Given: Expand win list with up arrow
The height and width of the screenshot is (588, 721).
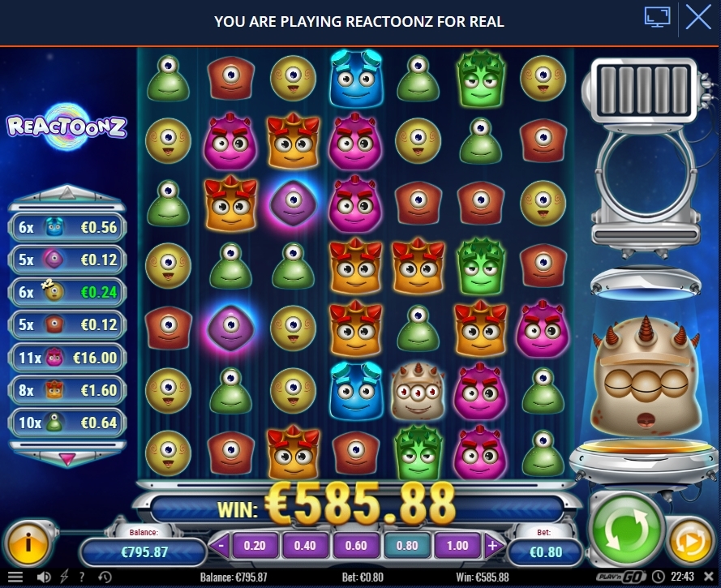Looking at the screenshot, I should [67, 195].
